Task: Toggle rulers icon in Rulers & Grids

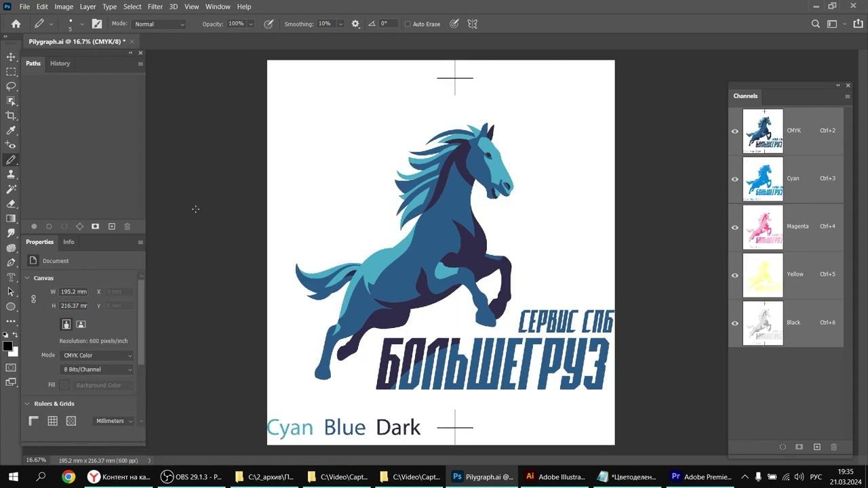Action: click(33, 421)
